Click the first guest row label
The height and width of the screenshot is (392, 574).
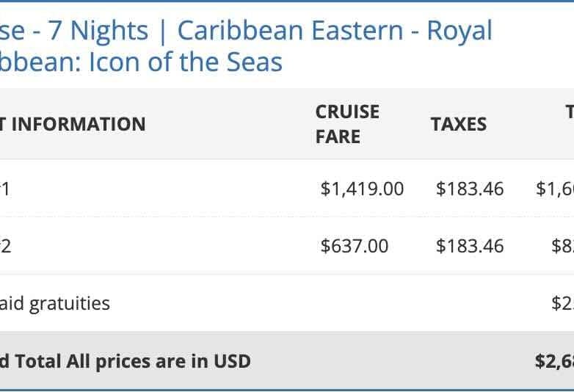(x=4, y=189)
